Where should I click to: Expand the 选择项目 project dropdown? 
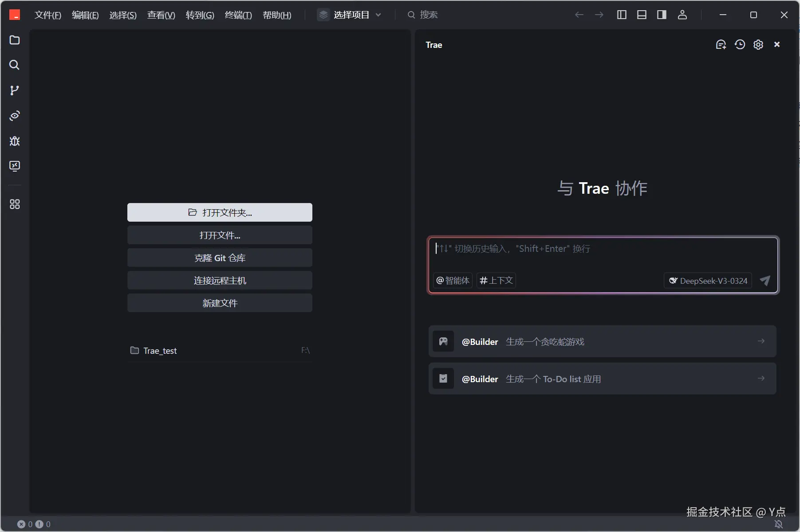[350, 15]
